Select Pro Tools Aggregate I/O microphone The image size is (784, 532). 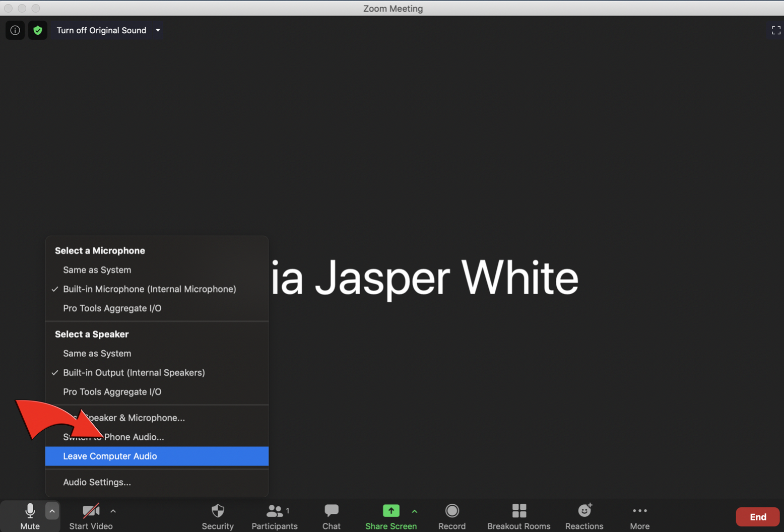(x=157, y=308)
